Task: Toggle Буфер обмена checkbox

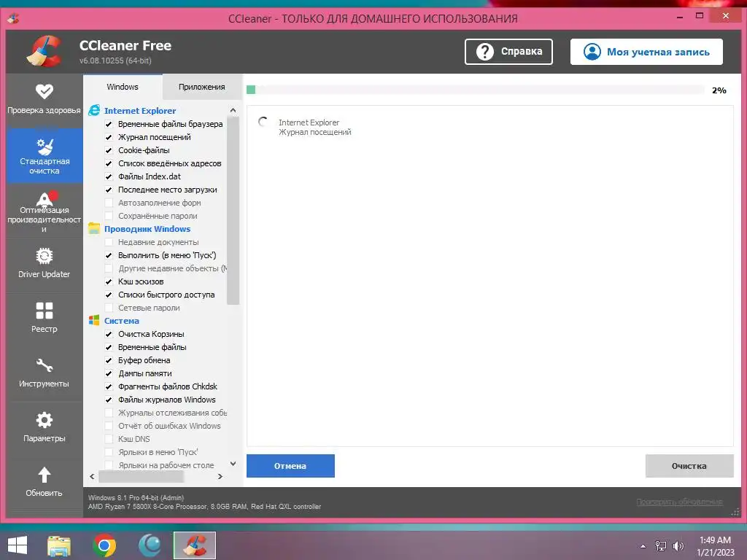Action: click(109, 360)
